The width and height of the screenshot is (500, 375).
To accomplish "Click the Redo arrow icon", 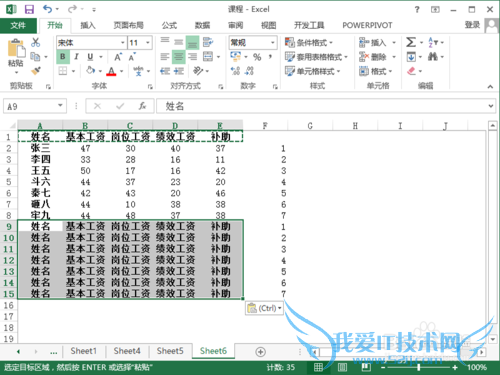I will tap(72, 9).
